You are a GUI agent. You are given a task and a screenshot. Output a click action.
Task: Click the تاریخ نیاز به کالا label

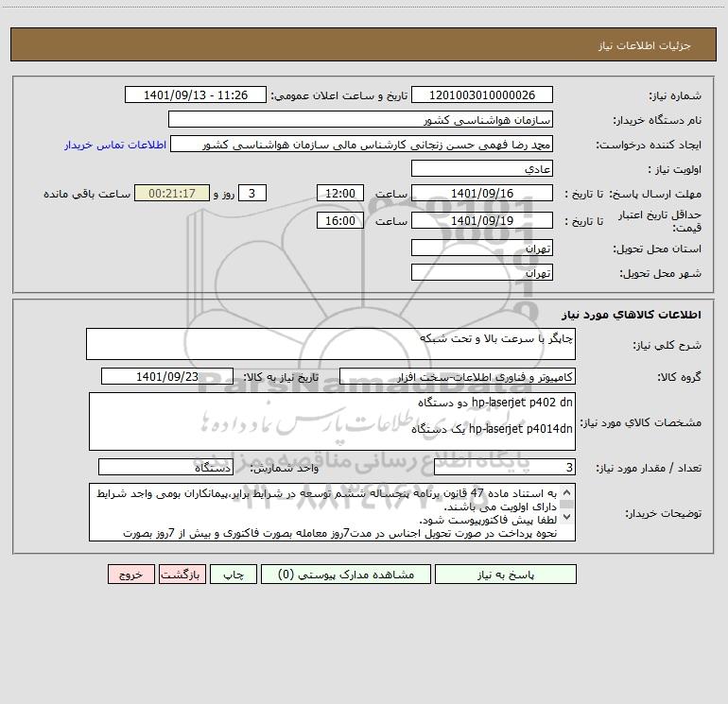(x=282, y=377)
